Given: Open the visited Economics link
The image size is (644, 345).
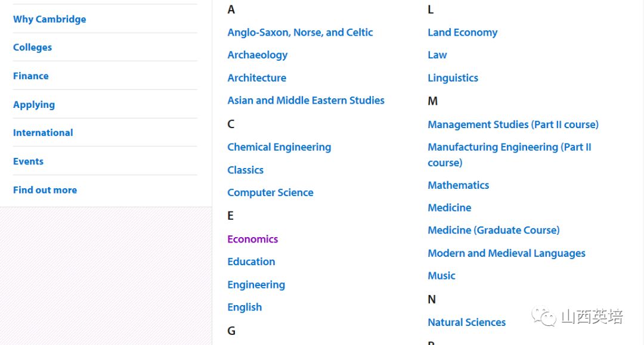Looking at the screenshot, I should (253, 239).
